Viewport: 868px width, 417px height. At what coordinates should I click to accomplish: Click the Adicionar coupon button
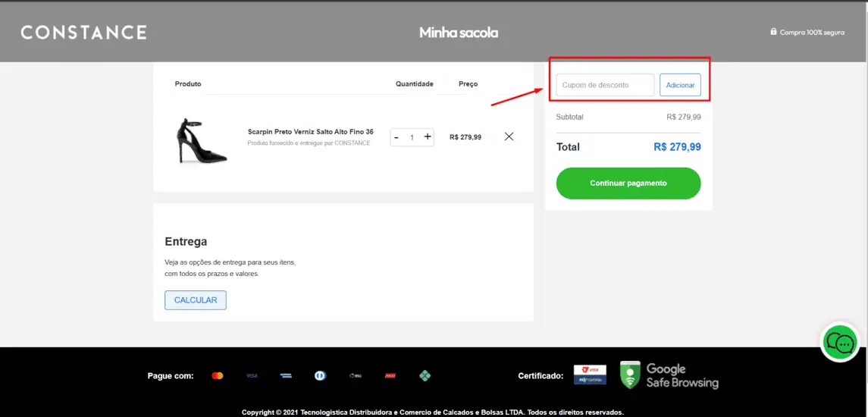click(x=680, y=85)
